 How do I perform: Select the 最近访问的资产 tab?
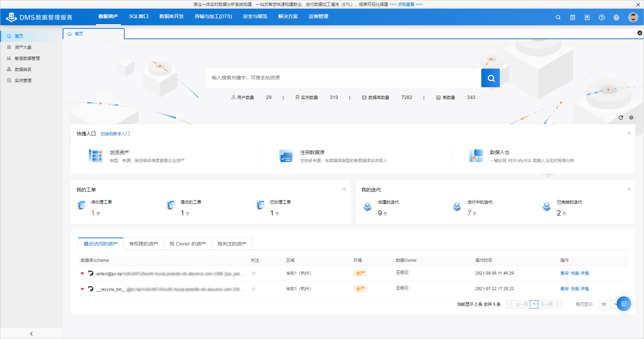101,244
